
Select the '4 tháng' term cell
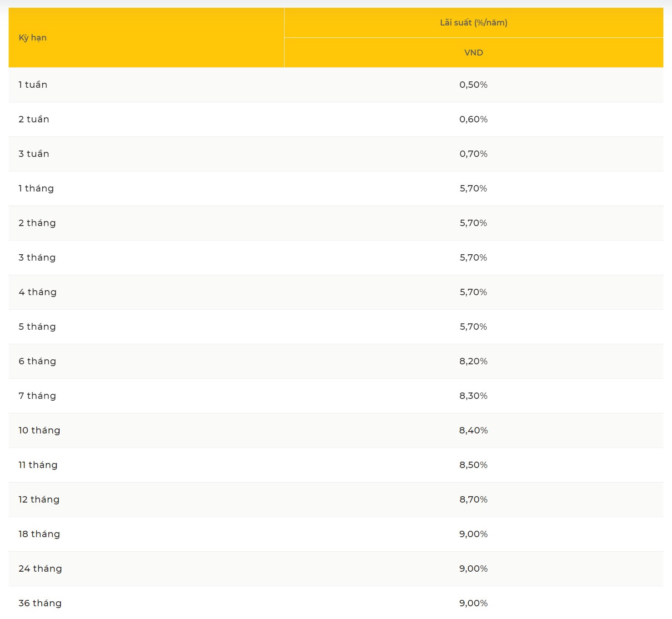146,292
